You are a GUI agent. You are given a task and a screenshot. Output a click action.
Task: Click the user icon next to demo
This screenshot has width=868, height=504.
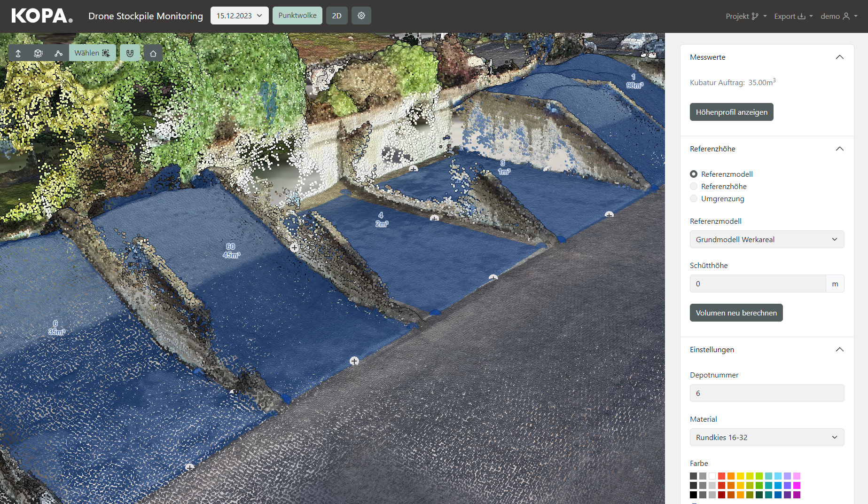pos(846,16)
